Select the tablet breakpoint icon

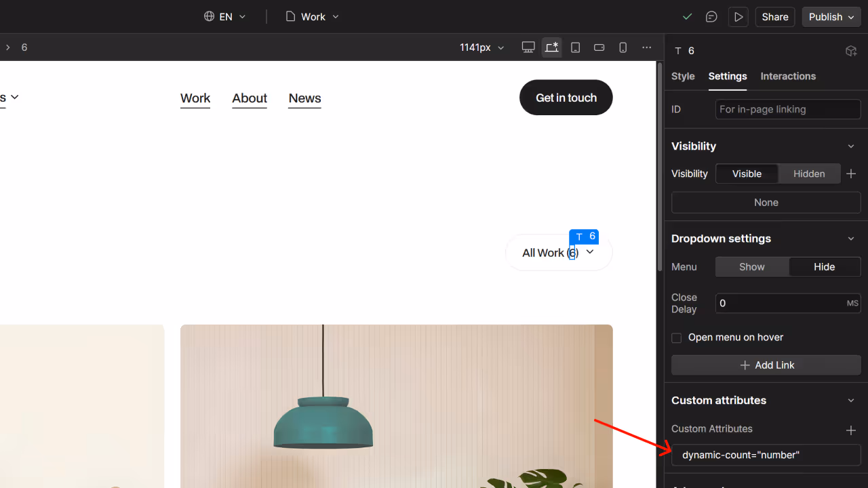pyautogui.click(x=575, y=47)
